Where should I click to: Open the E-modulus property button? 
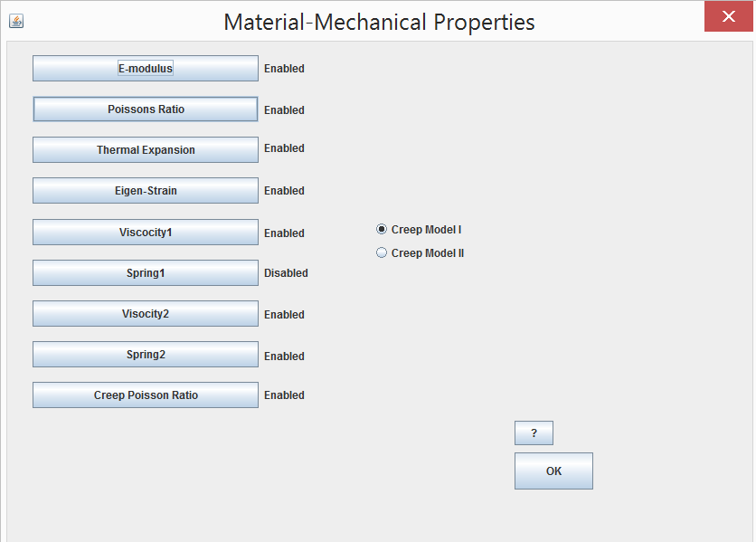point(145,69)
